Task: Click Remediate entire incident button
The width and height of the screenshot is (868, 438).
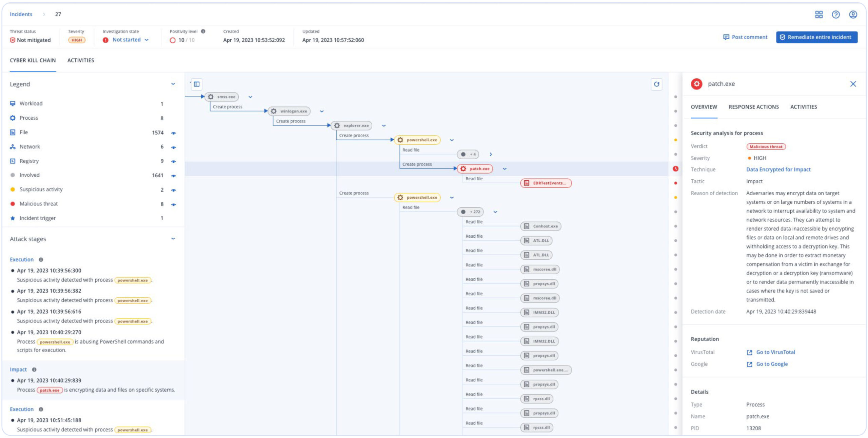Action: click(x=816, y=37)
